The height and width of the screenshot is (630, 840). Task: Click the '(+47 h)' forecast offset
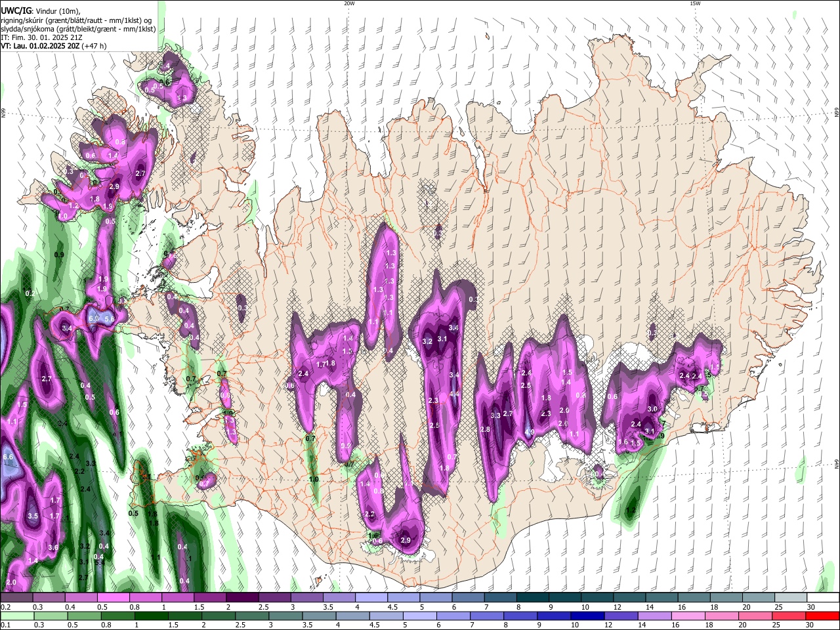(94, 46)
